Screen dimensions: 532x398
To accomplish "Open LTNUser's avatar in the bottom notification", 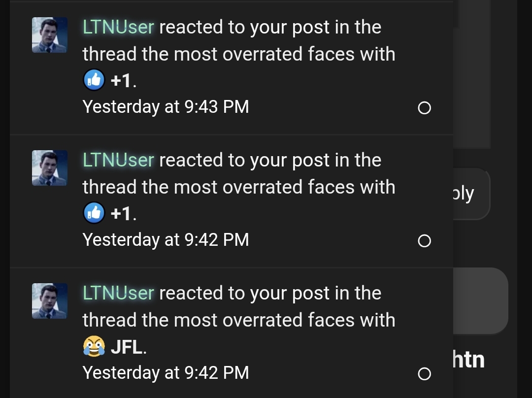I will [49, 301].
